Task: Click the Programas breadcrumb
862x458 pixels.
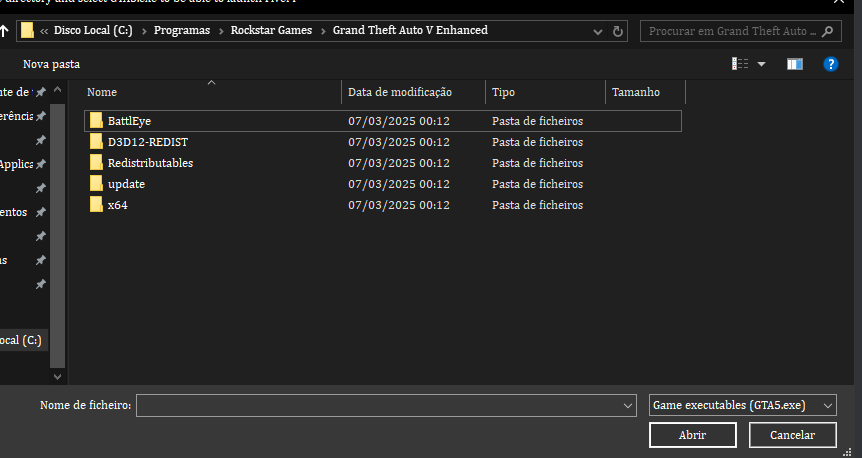Action: click(182, 30)
